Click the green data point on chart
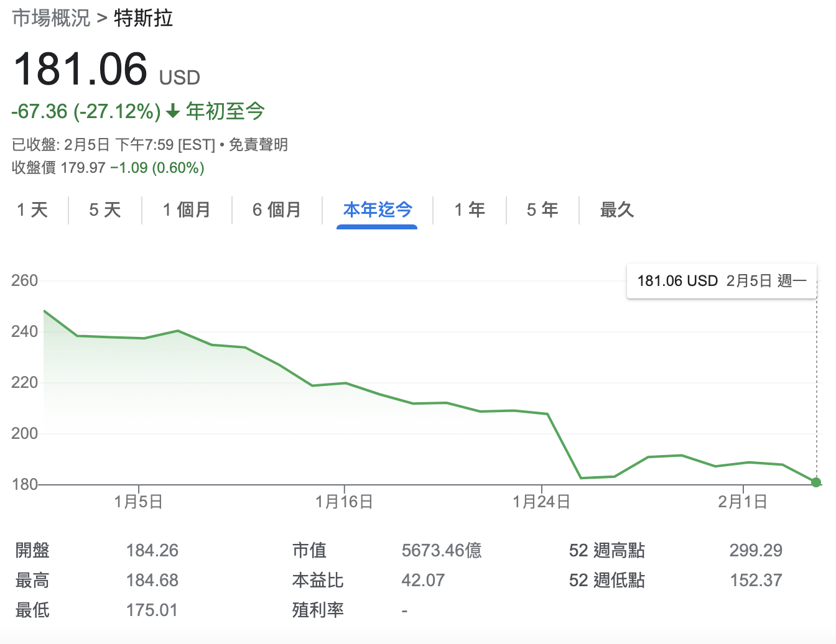The image size is (836, 644). (x=816, y=482)
